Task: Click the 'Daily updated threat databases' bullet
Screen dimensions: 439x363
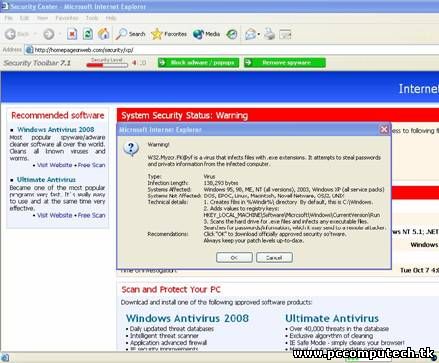Action: coord(172,329)
